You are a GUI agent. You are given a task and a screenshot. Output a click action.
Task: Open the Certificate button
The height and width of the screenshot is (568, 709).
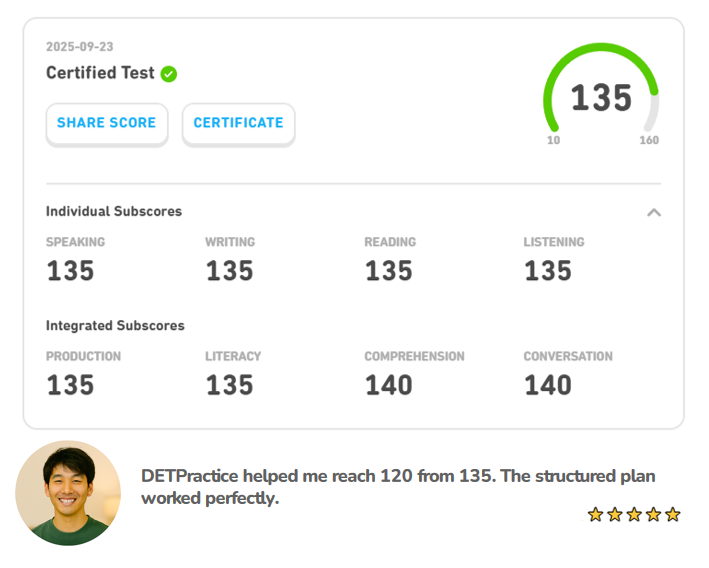238,123
